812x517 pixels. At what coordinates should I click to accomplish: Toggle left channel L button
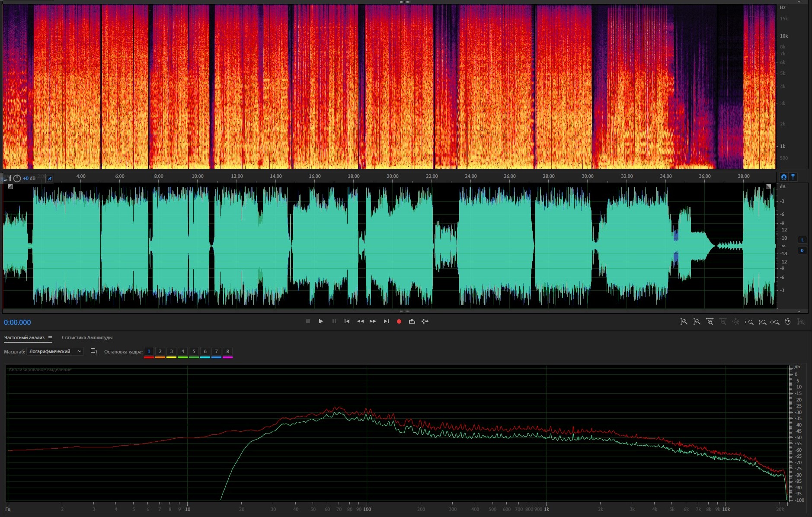[x=802, y=240]
